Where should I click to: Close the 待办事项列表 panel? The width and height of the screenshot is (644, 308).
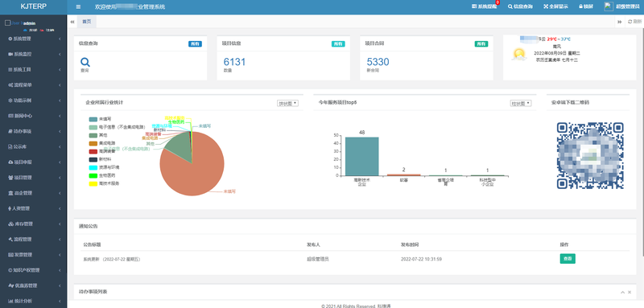pos(630,292)
